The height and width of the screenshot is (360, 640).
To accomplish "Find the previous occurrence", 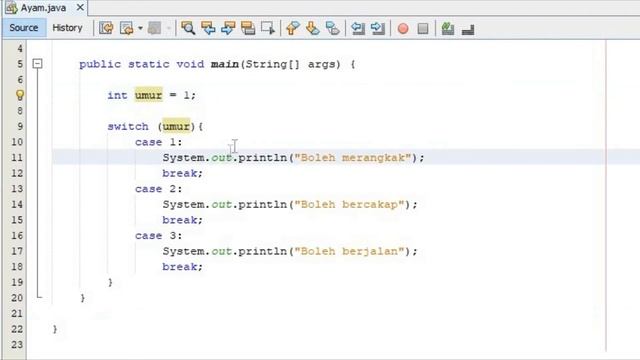I will tap(208, 28).
